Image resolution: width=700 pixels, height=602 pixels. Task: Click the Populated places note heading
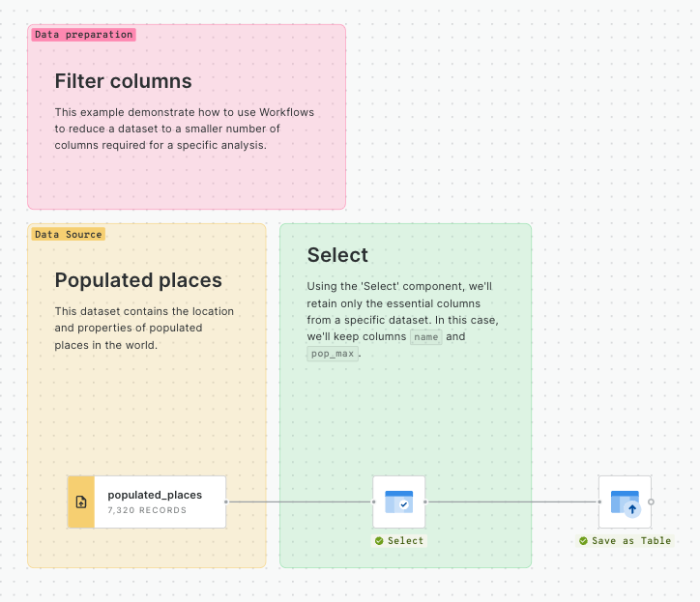(x=138, y=280)
